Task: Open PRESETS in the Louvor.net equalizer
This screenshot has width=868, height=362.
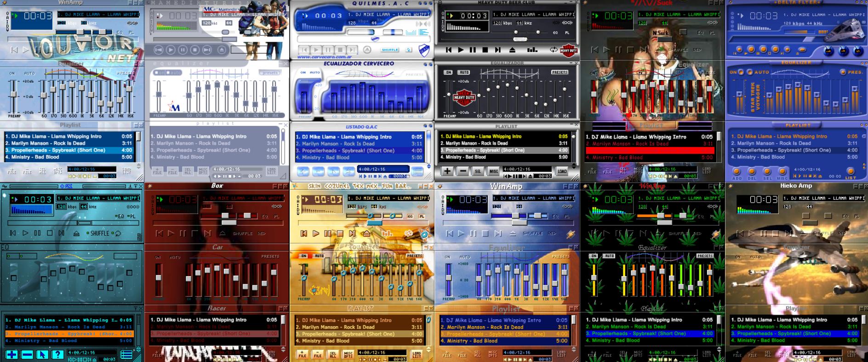Action: pos(126,73)
